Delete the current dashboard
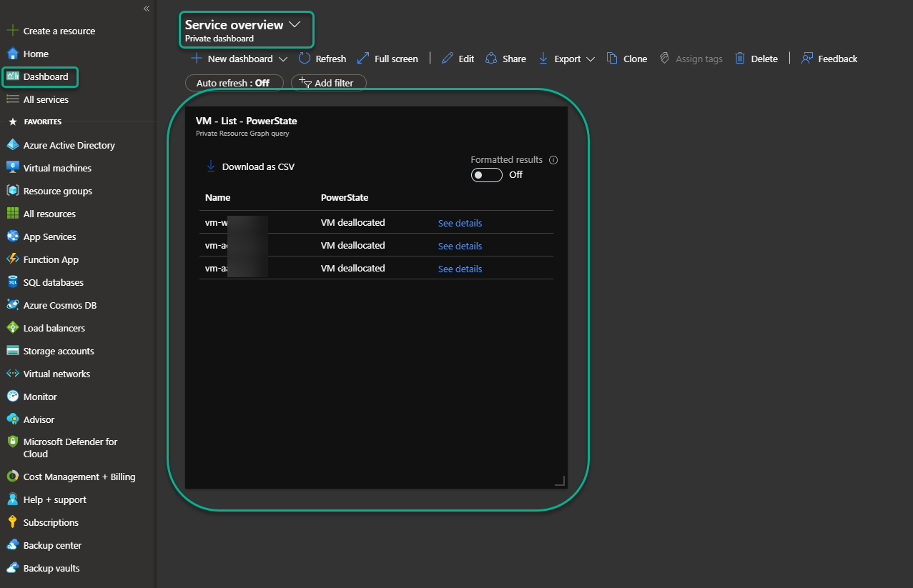The width and height of the screenshot is (913, 588). pos(756,59)
